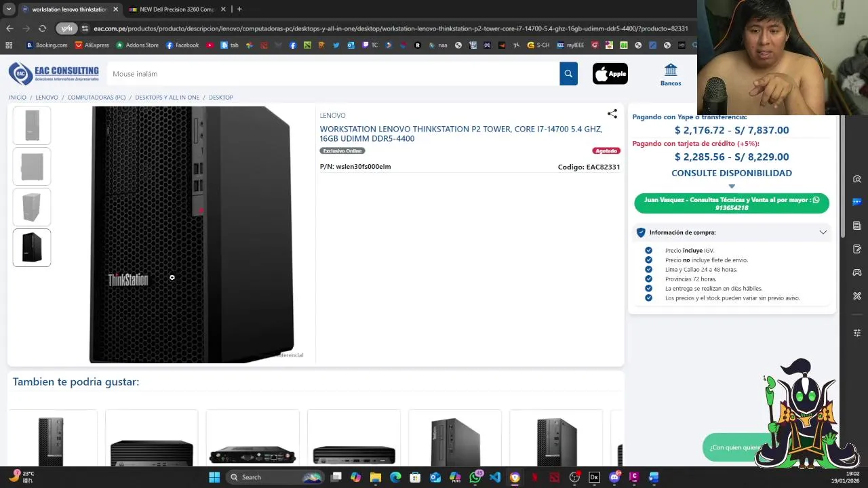868x488 pixels.
Task: Go to DESKTOPS Y ALL IN ONE breadcrumb
Action: coord(167,98)
